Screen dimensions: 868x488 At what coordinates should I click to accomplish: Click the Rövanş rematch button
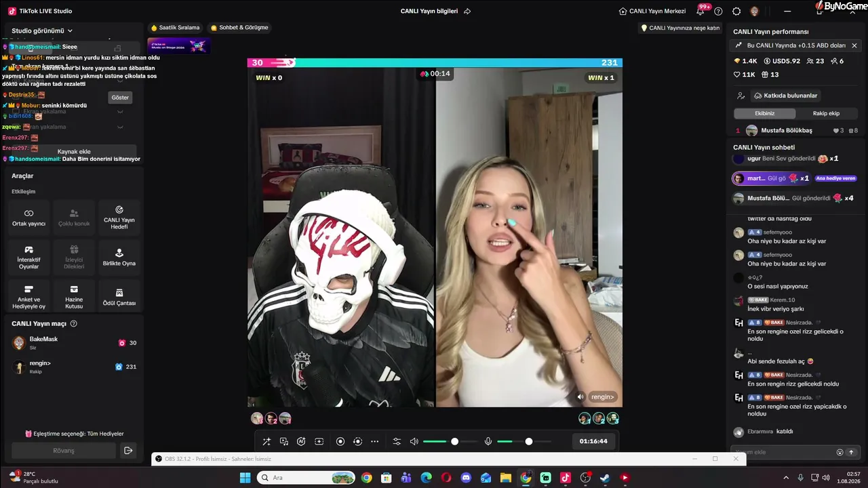pyautogui.click(x=64, y=451)
